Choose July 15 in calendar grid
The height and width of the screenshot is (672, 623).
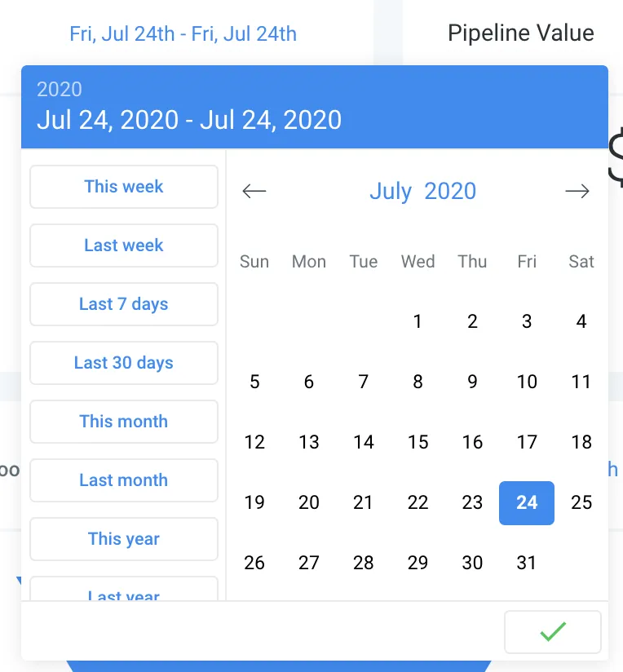[x=418, y=442]
